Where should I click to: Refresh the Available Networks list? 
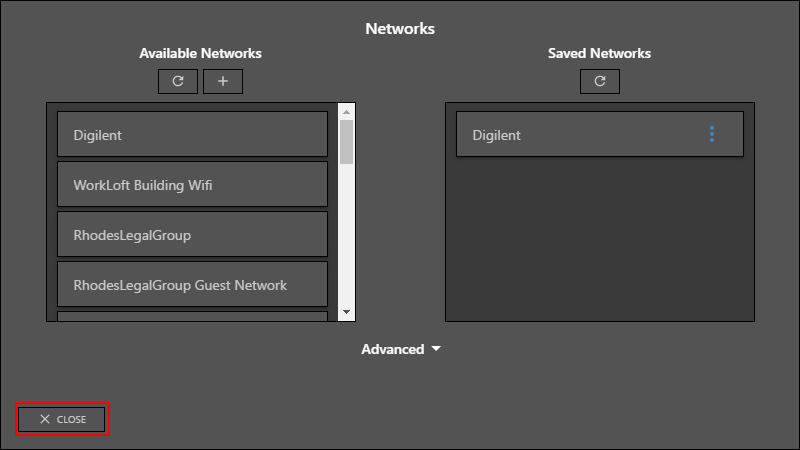[x=178, y=82]
